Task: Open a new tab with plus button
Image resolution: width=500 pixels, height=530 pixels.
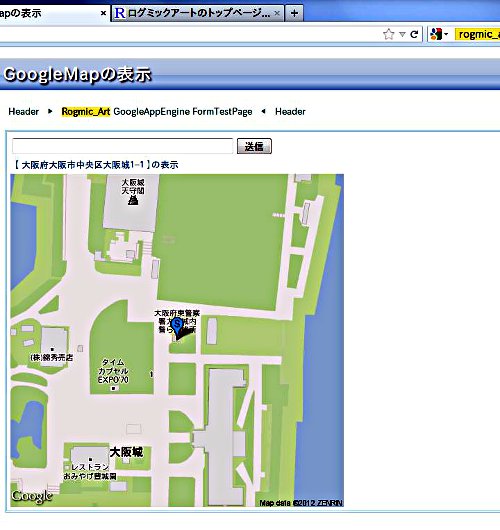Action: 294,13
